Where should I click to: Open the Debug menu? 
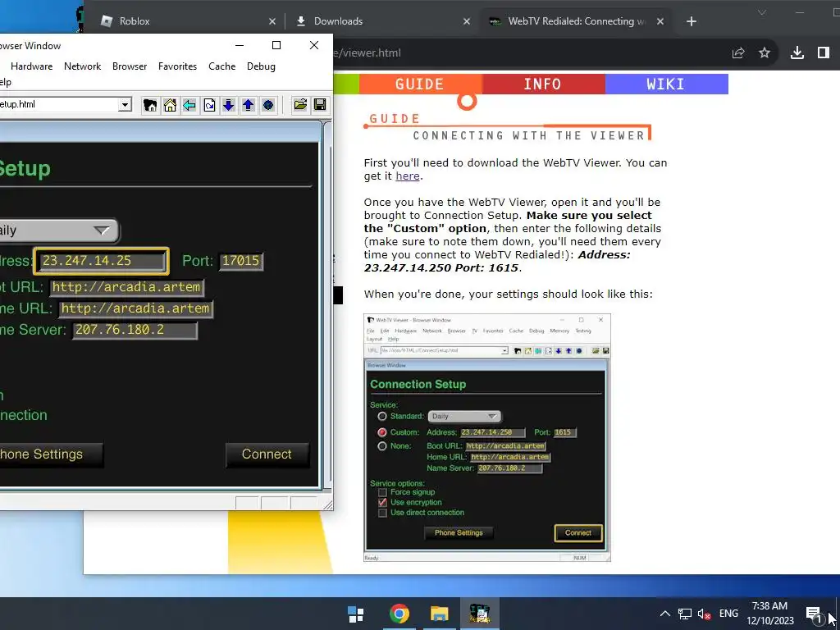(261, 66)
